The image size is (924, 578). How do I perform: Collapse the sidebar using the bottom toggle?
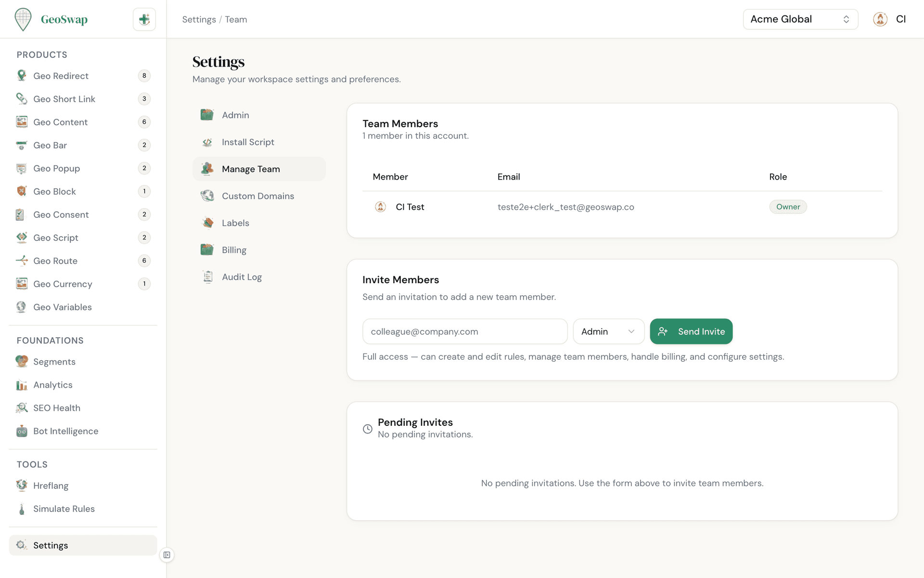(x=167, y=555)
